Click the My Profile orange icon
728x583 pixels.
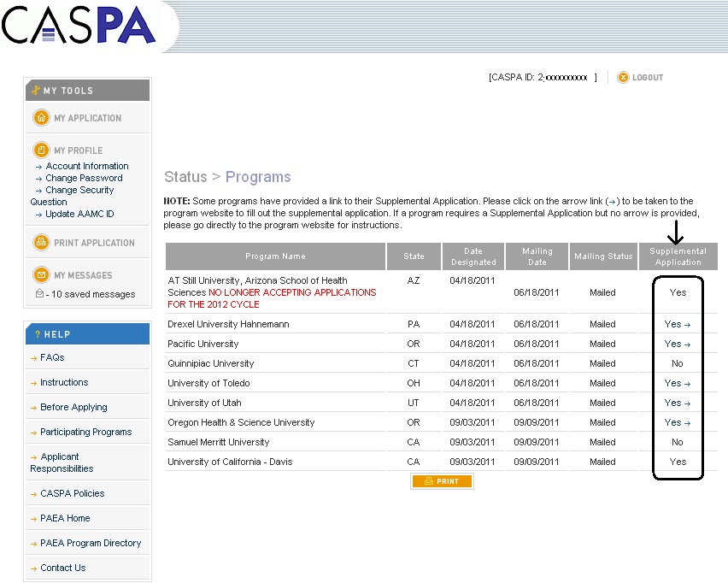[41, 150]
